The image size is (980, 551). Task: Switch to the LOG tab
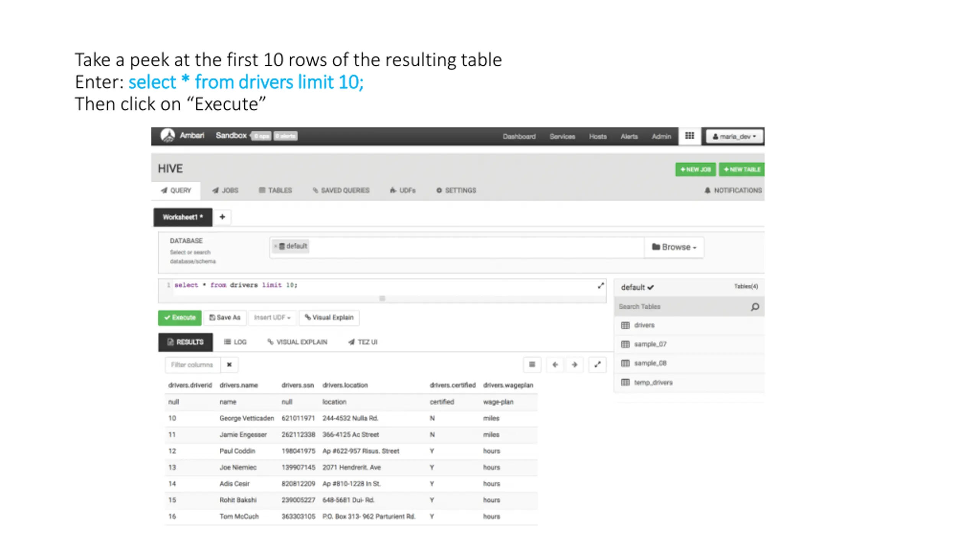pos(235,342)
